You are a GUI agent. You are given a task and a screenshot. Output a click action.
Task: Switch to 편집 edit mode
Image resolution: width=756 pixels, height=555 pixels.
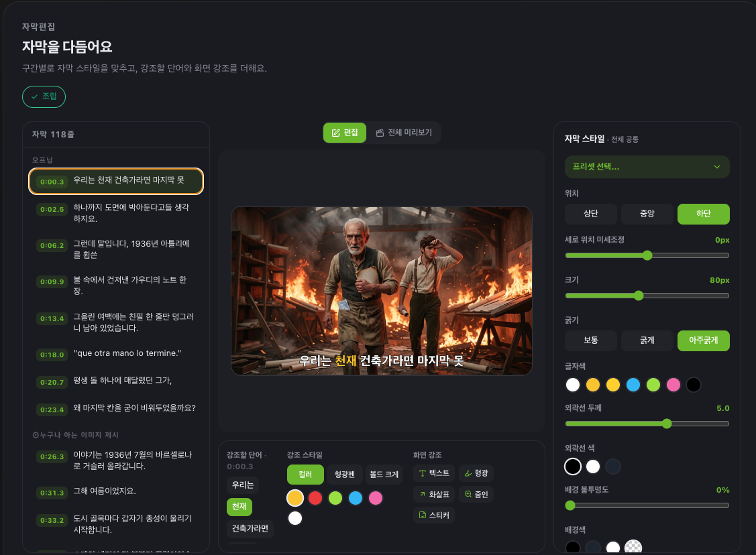tap(345, 133)
